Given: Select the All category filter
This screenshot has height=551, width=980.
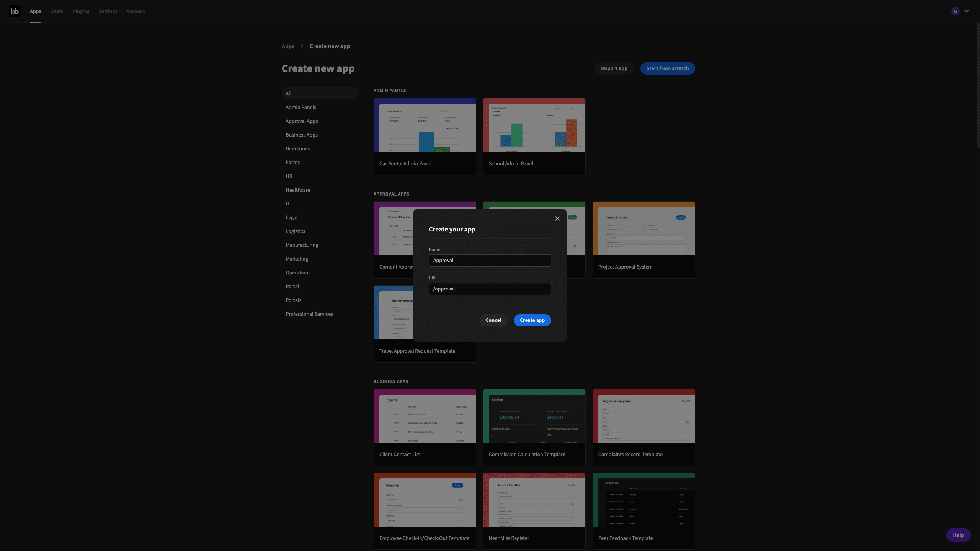Looking at the screenshot, I should pyautogui.click(x=320, y=93).
